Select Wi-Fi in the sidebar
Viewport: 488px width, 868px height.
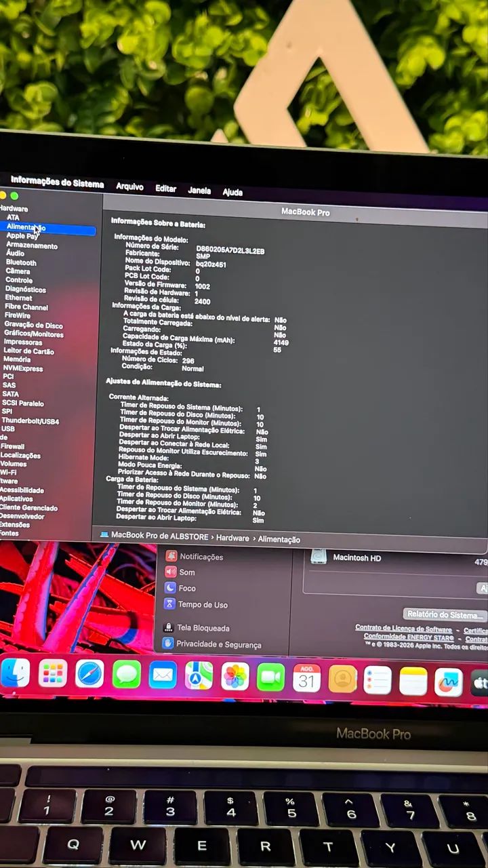8,473
